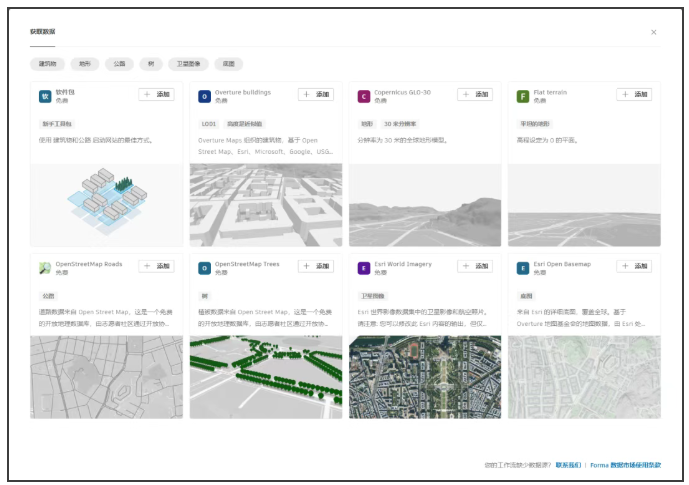Open the starter pack isometric blocks thumbnail
The height and width of the screenshot is (485, 689).
coord(107,205)
